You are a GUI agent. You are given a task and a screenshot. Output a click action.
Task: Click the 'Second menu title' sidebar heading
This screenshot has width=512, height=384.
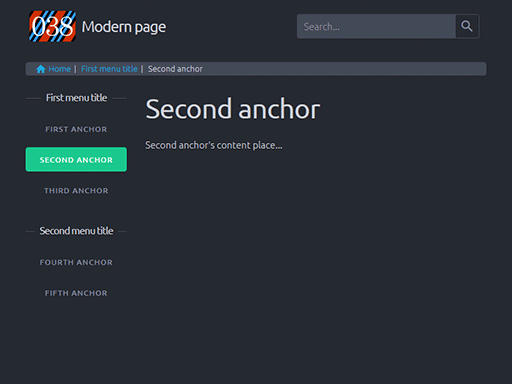point(76,231)
